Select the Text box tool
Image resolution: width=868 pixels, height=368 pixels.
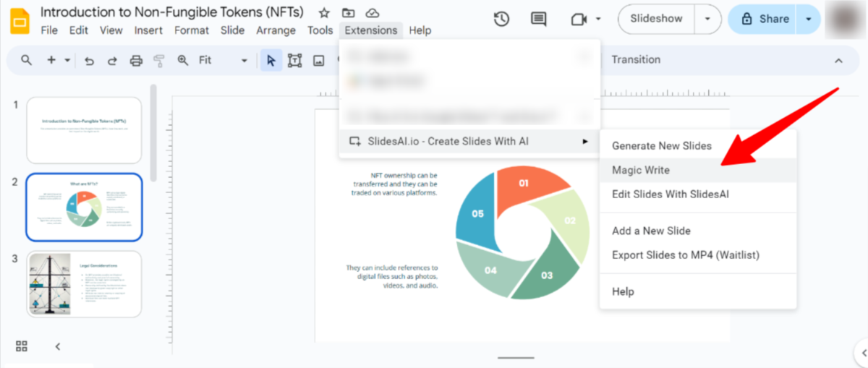tap(294, 61)
